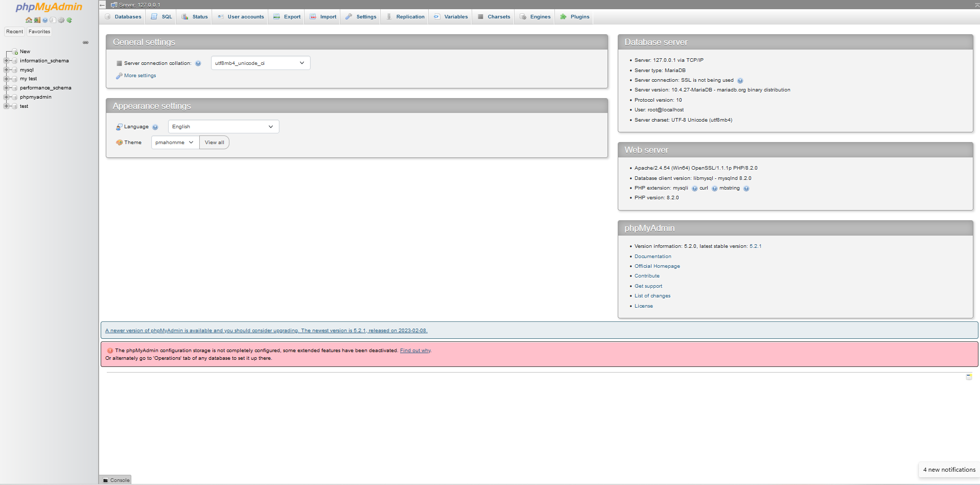Screen dimensions: 980x485
Task: Click help icon next to curl extension
Action: (714, 189)
